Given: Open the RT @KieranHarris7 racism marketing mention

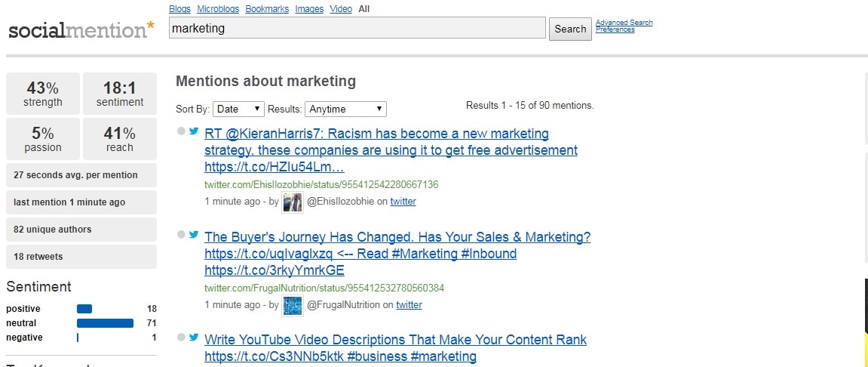Looking at the screenshot, I should pos(391,150).
